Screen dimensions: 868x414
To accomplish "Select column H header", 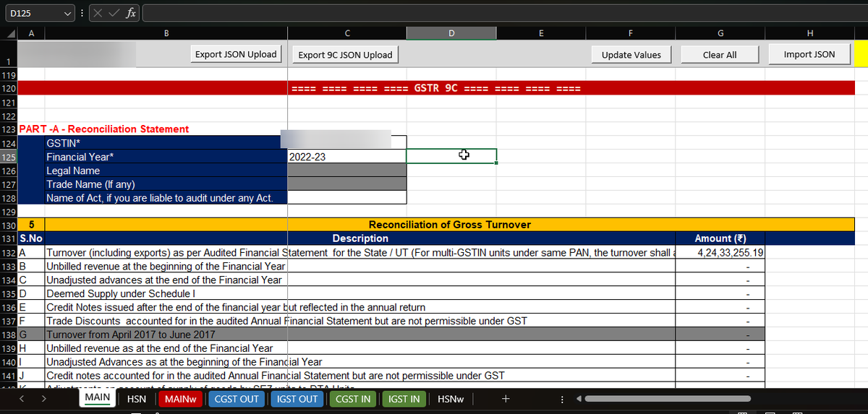I will [x=809, y=33].
